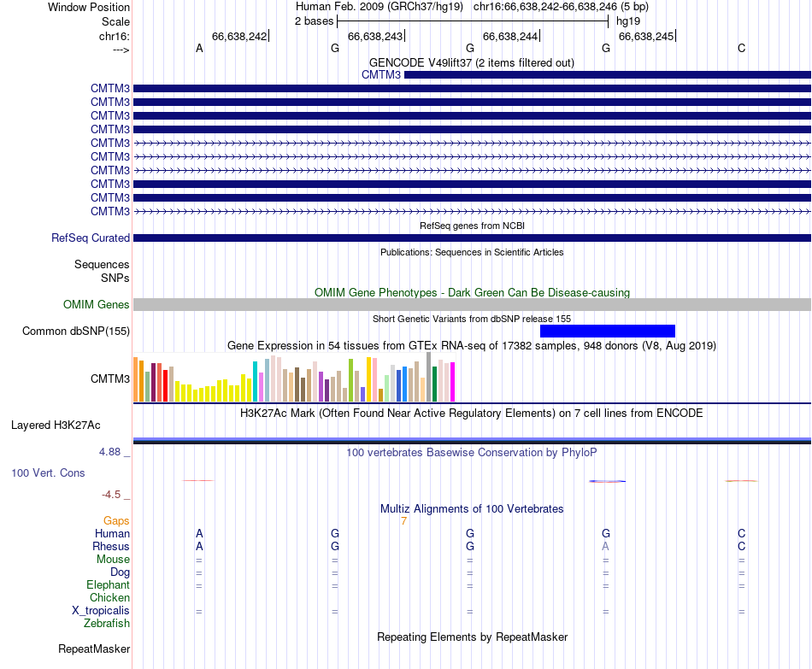812x669 pixels.
Task: Open Publications: Sequences in Scientific Articles title
Action: pos(472,252)
